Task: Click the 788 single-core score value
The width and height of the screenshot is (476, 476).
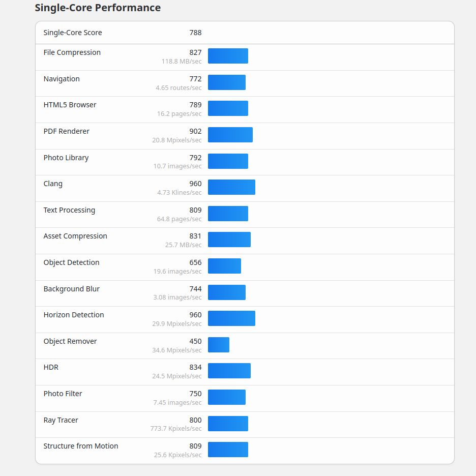Action: coord(195,33)
